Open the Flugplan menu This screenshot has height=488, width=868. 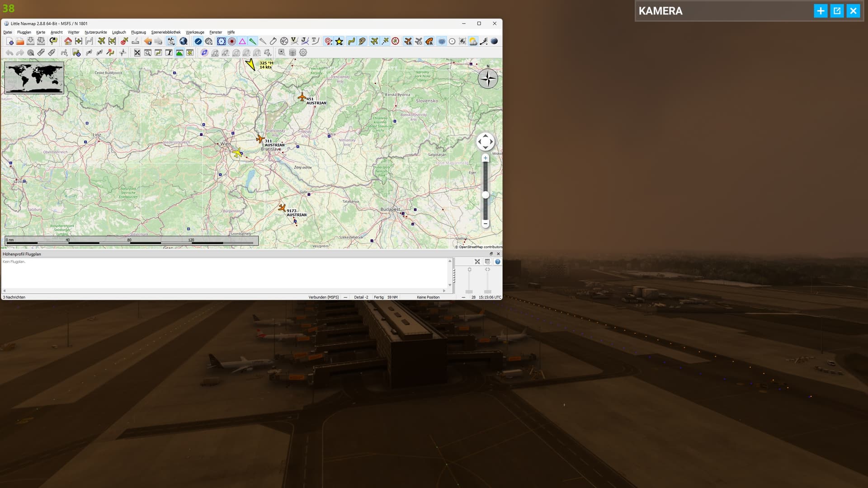click(x=24, y=32)
